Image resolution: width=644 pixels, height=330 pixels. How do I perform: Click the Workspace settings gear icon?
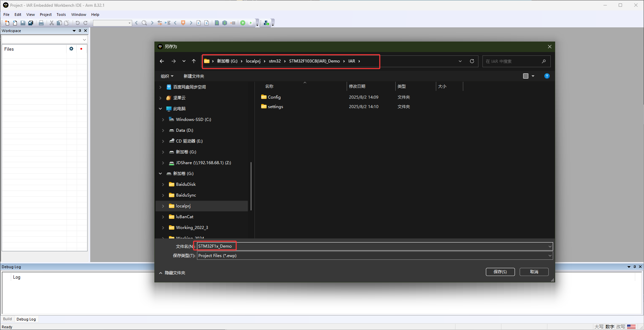point(71,49)
